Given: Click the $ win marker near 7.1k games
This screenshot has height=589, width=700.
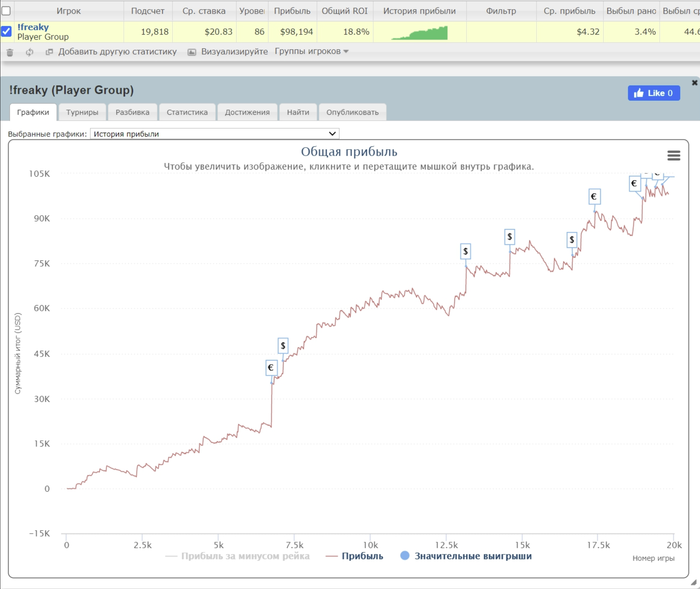Looking at the screenshot, I should point(283,346).
